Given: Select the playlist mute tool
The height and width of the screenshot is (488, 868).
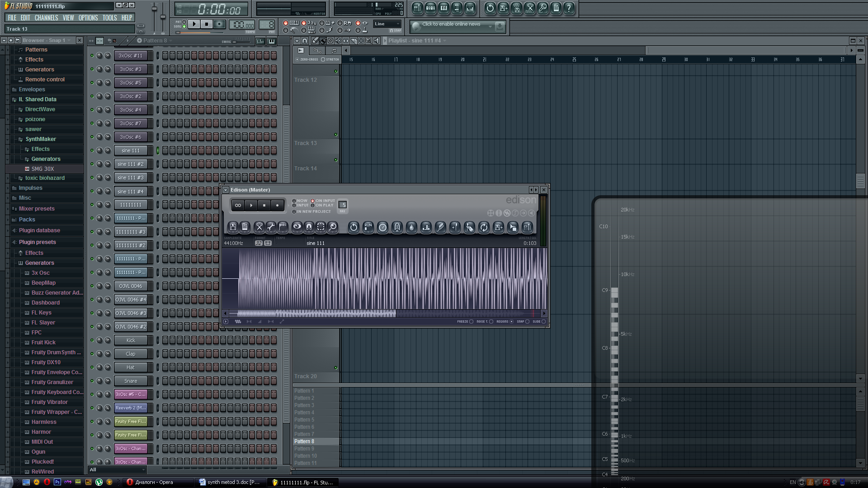Looking at the screenshot, I should tap(338, 41).
